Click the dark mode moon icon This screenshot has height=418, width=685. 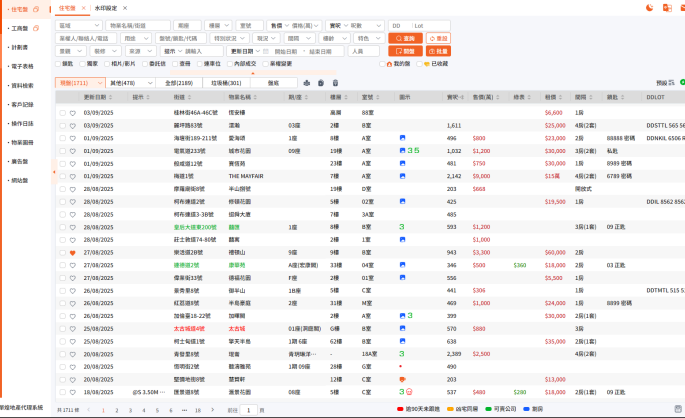click(x=650, y=8)
